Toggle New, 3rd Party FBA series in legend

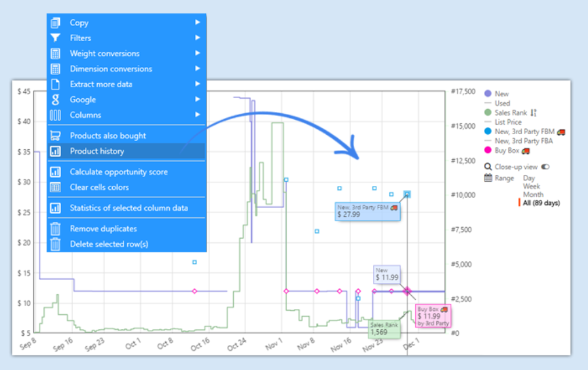click(519, 141)
